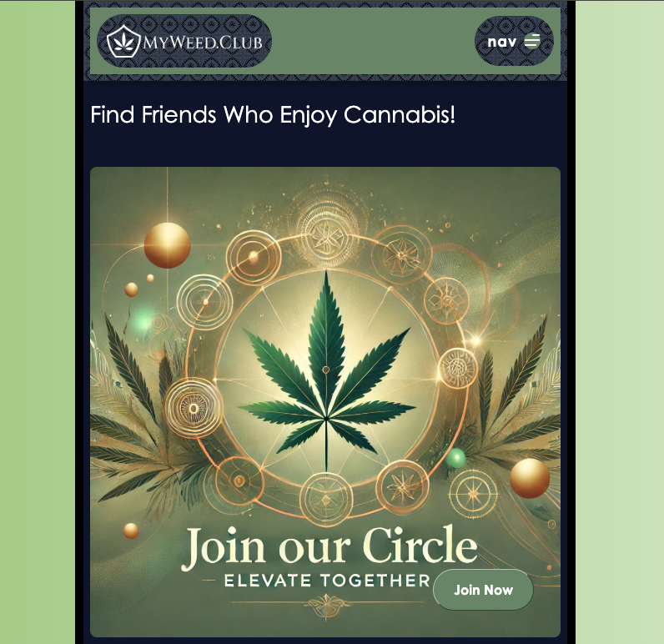Click the light green left page margin
Viewport: 664px width, 644px height.
(38, 322)
